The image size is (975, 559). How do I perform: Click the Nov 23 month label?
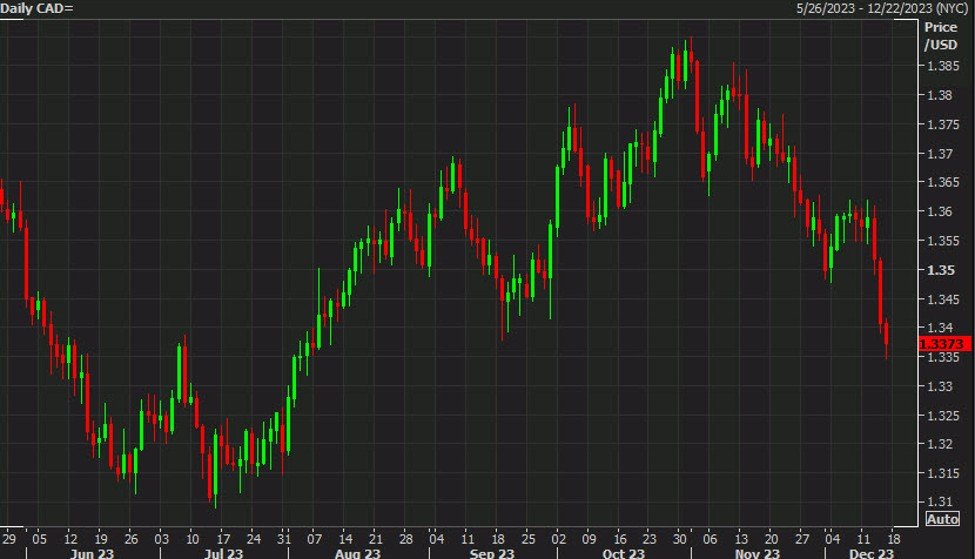pos(757,553)
